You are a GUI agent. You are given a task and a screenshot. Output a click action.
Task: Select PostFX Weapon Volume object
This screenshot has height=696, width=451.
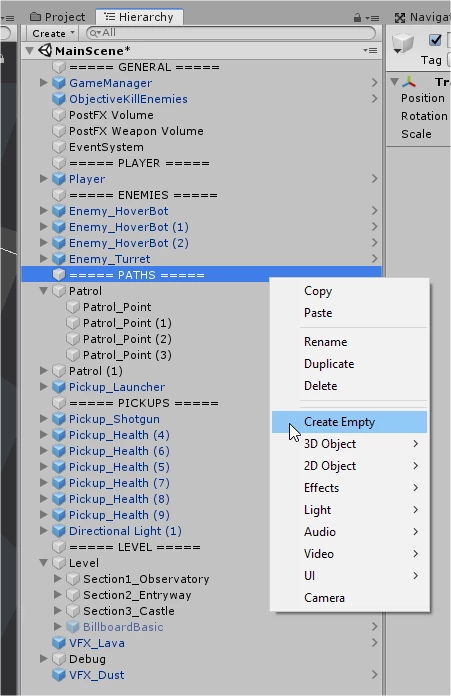pos(136,131)
